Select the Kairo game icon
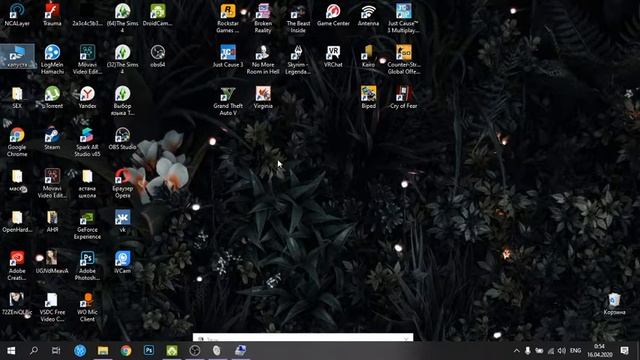The image size is (640, 360). [x=368, y=56]
